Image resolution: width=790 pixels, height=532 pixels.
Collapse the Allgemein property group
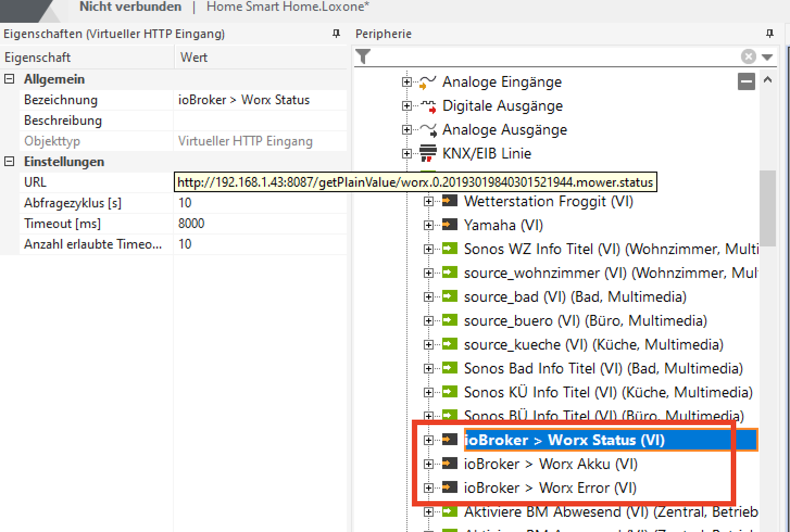(9, 79)
